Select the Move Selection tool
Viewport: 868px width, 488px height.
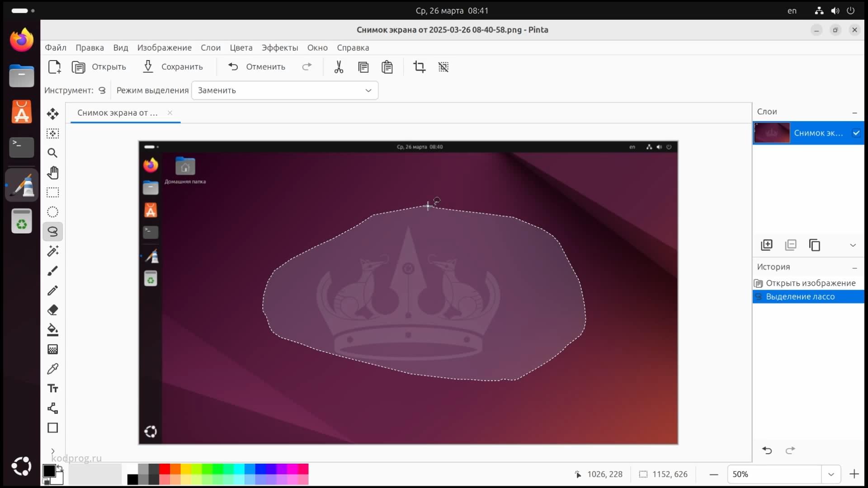coord(52,133)
